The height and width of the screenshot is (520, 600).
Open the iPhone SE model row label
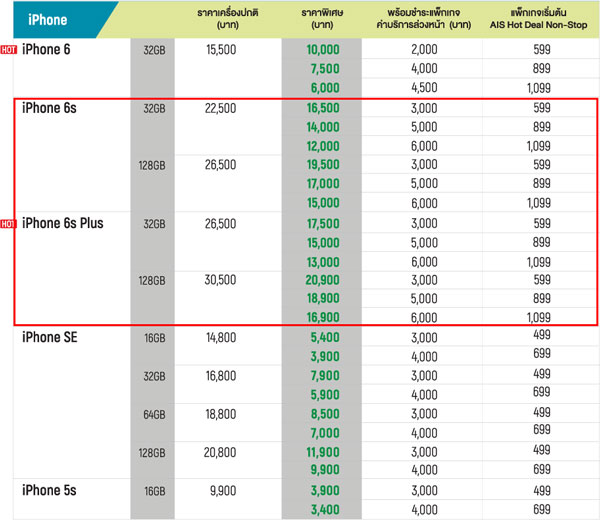pos(51,337)
